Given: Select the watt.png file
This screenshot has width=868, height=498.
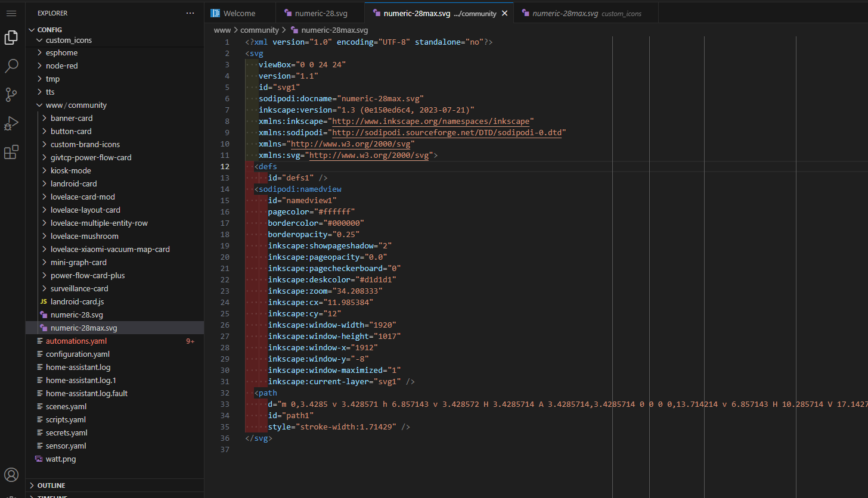Looking at the screenshot, I should pyautogui.click(x=61, y=459).
